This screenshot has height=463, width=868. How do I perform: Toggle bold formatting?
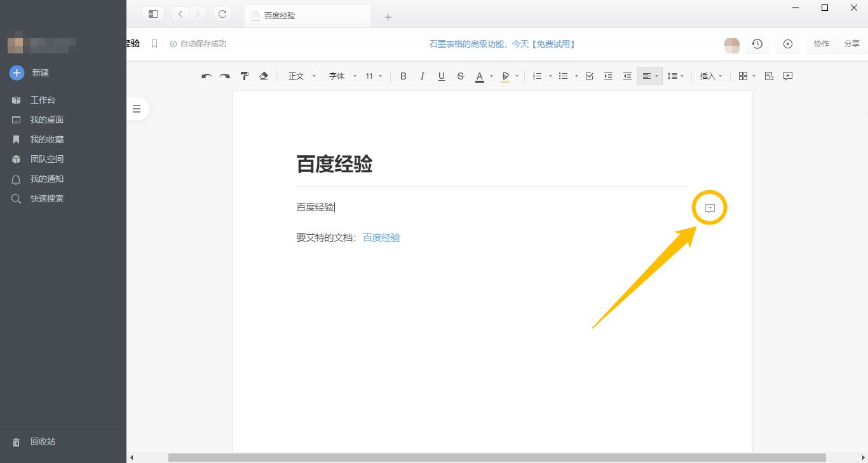[403, 76]
